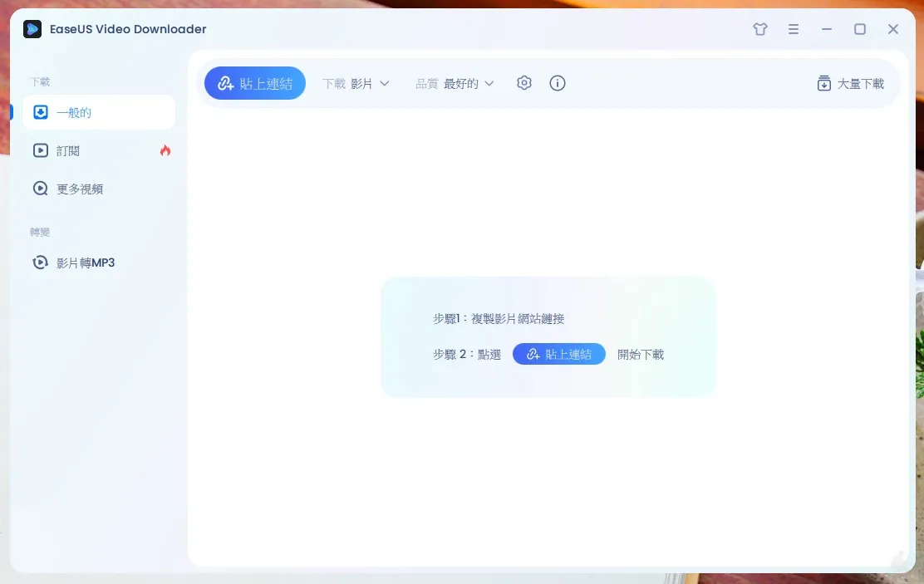Click the 影片轉MP3 convert icon

[x=40, y=263]
